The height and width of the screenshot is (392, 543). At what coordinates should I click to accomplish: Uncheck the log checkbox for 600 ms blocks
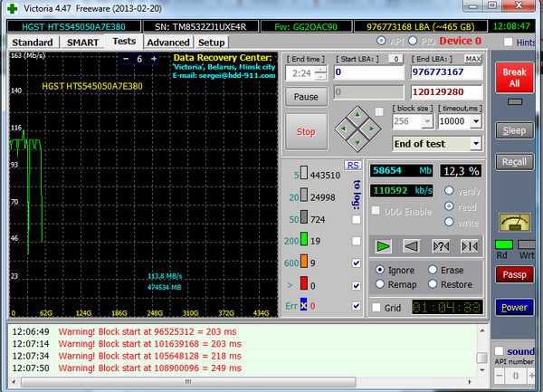(356, 263)
